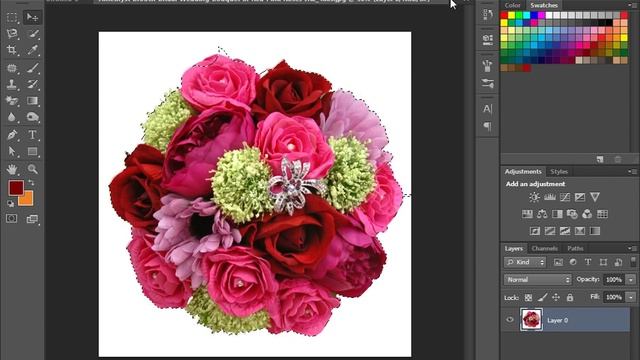The height and width of the screenshot is (360, 640).
Task: Select the Clone Stamp tool
Action: (x=12, y=84)
